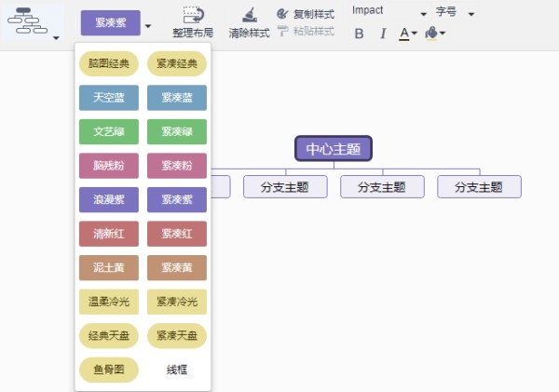Image resolution: width=559 pixels, height=392 pixels.
Task: Select the 紧凑冷光 theme
Action: [x=177, y=302]
